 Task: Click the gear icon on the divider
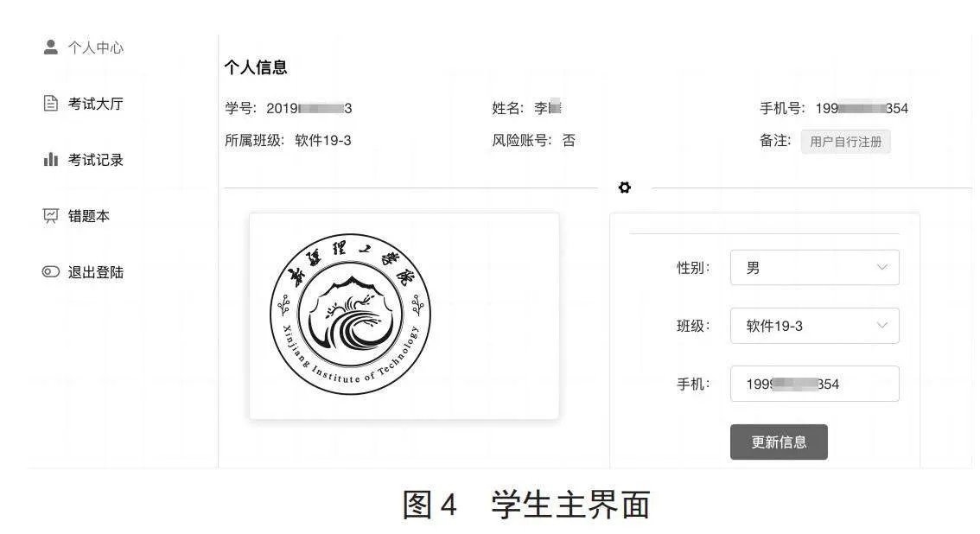[624, 188]
